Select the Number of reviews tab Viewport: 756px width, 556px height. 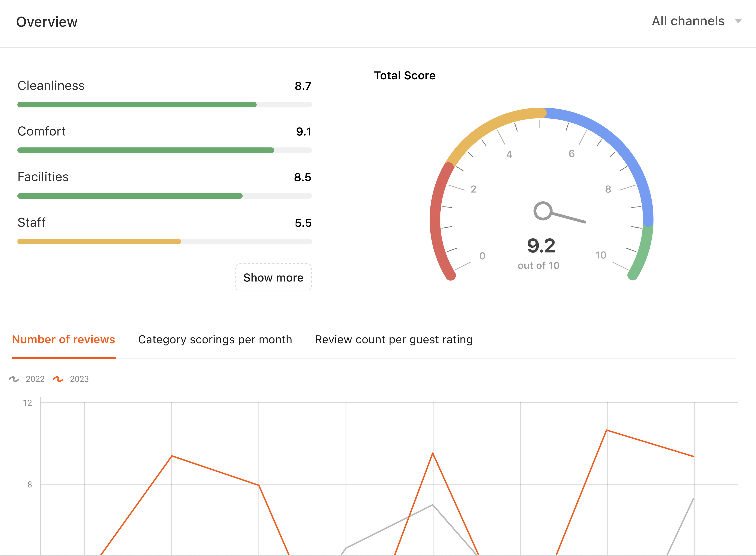(64, 339)
